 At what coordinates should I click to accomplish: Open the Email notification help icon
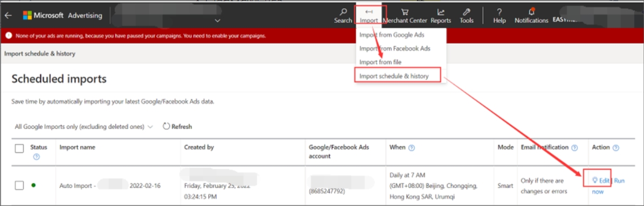574,148
